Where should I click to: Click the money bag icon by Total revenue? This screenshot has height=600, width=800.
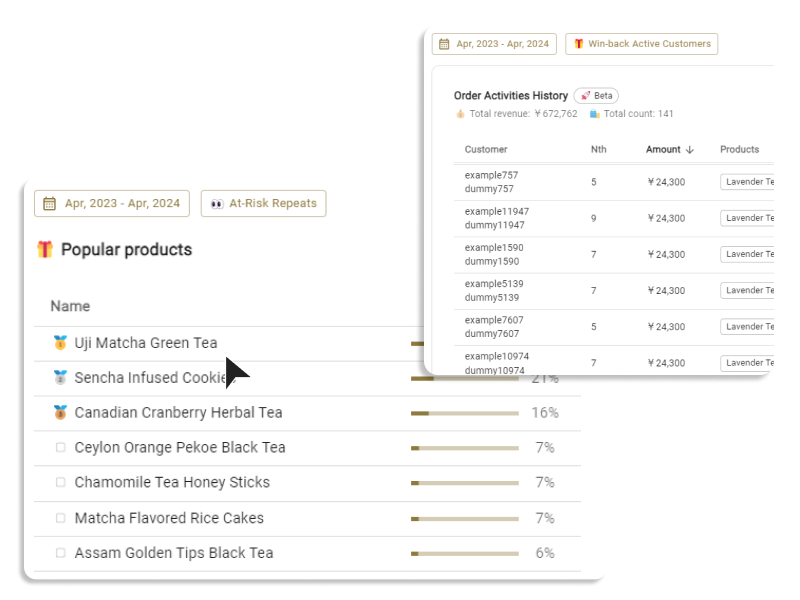(460, 114)
